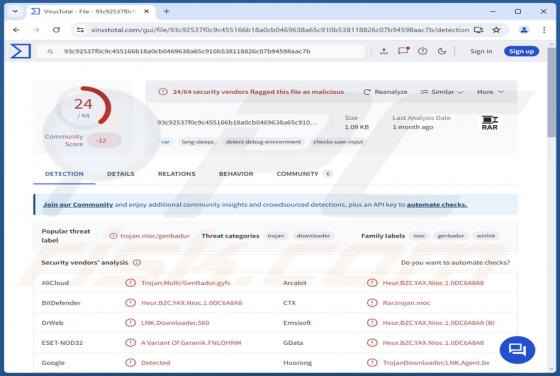The width and height of the screenshot is (560, 376).
Task: Click the VirusTotal logo icon
Action: 20,51
